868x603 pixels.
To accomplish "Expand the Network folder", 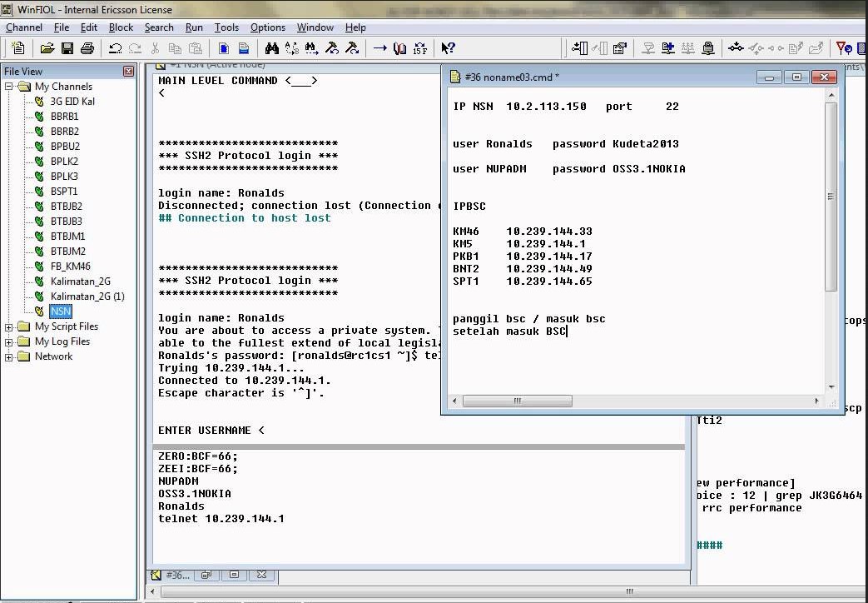I will 8,356.
